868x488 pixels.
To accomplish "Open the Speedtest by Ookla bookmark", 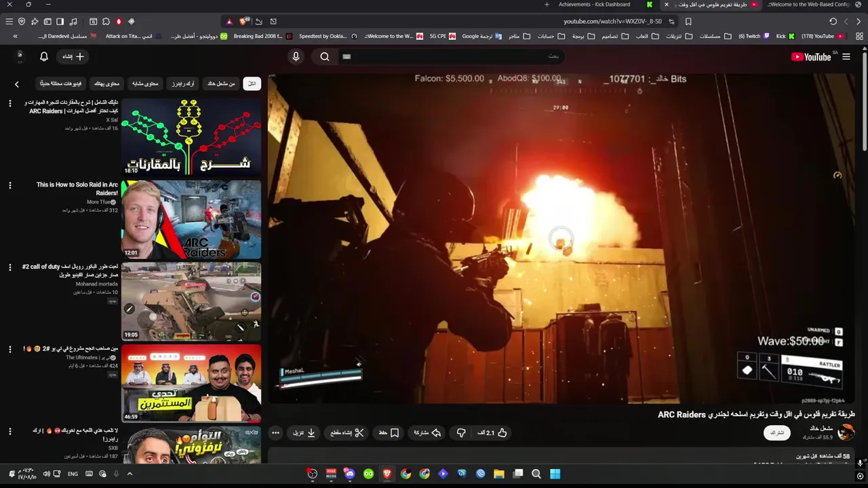I will coord(327,36).
